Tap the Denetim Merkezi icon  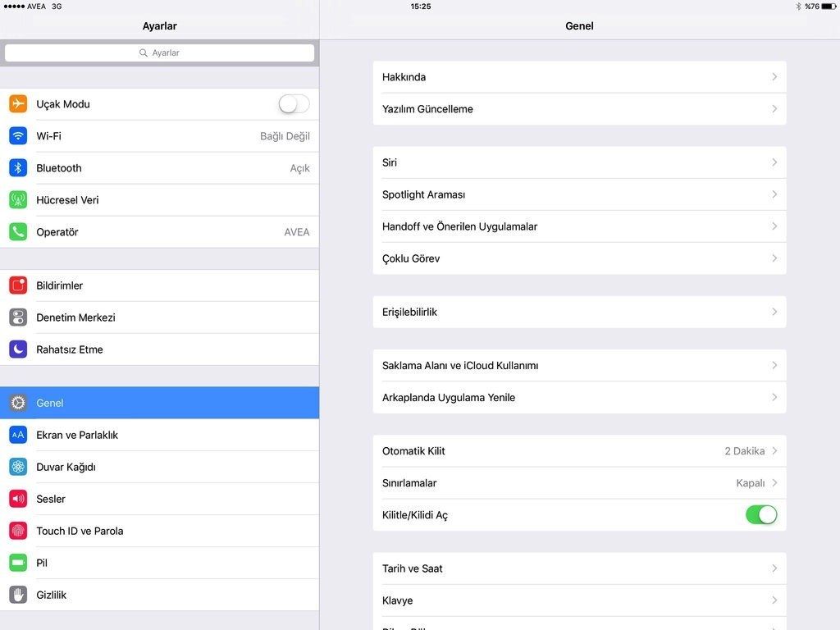click(18, 317)
